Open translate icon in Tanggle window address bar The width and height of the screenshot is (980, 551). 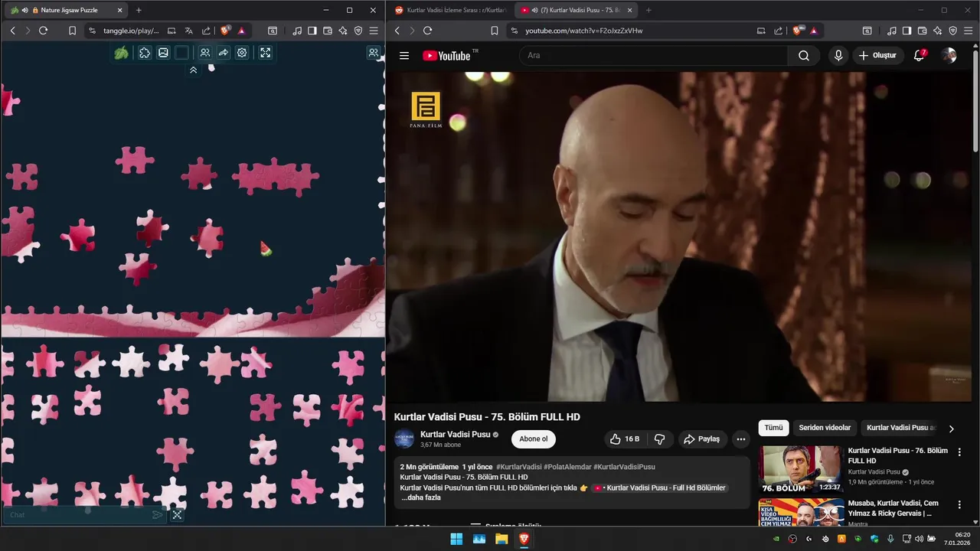188,31
